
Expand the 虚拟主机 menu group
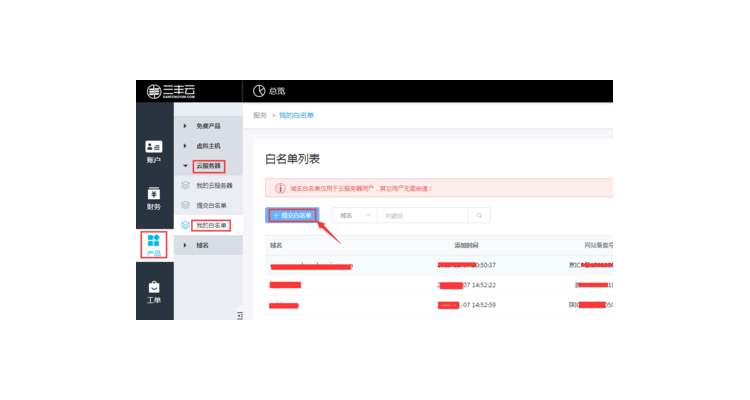tap(208, 146)
